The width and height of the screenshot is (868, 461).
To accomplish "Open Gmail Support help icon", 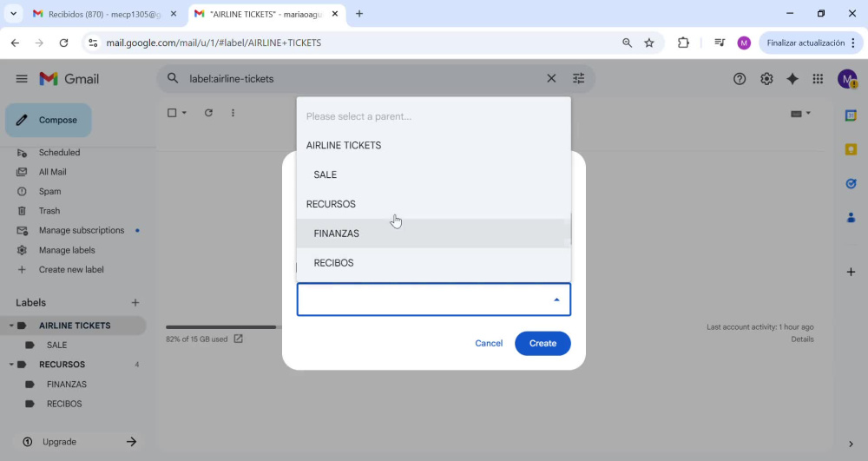I will point(740,79).
